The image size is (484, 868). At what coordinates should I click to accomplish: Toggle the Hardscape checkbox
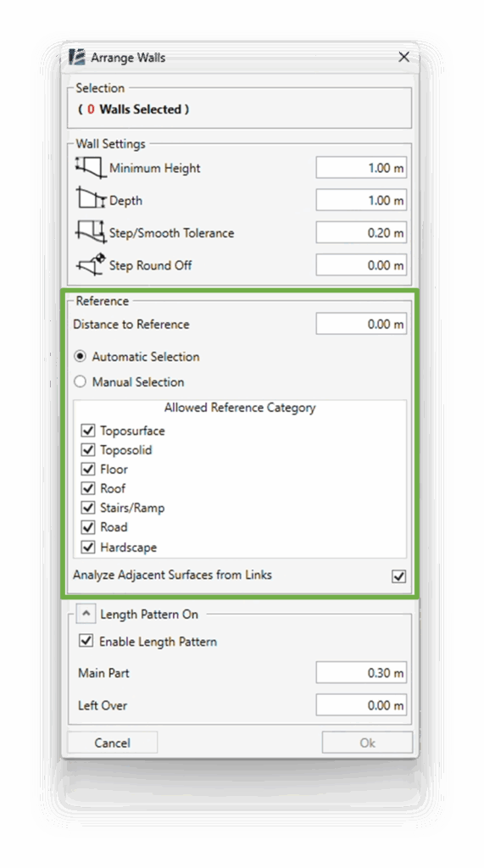tap(88, 548)
